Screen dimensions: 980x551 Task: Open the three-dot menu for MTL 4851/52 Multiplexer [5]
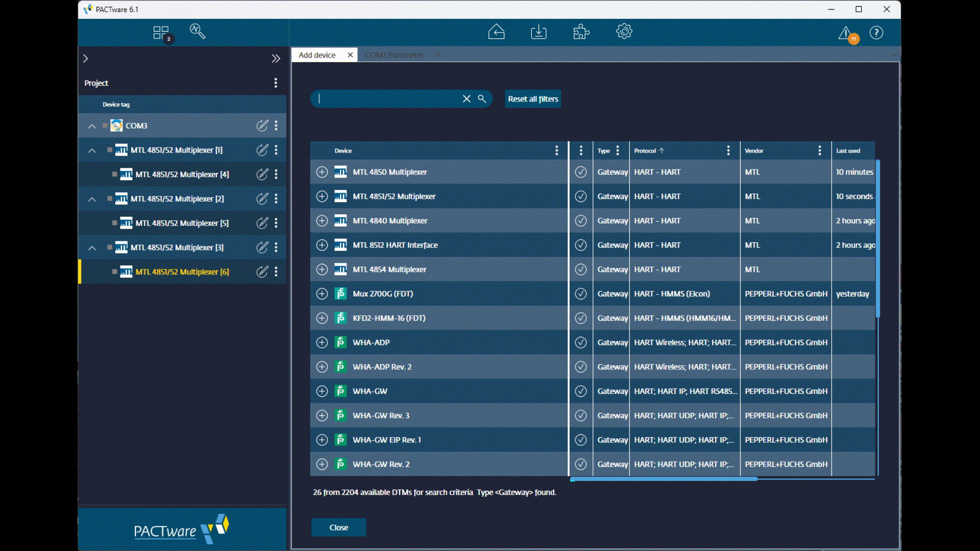tap(276, 223)
